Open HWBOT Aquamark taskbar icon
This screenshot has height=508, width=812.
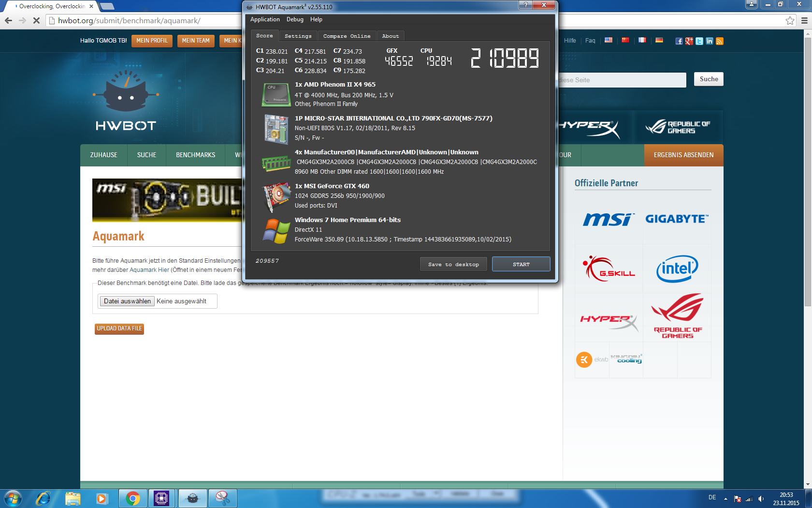coord(192,498)
